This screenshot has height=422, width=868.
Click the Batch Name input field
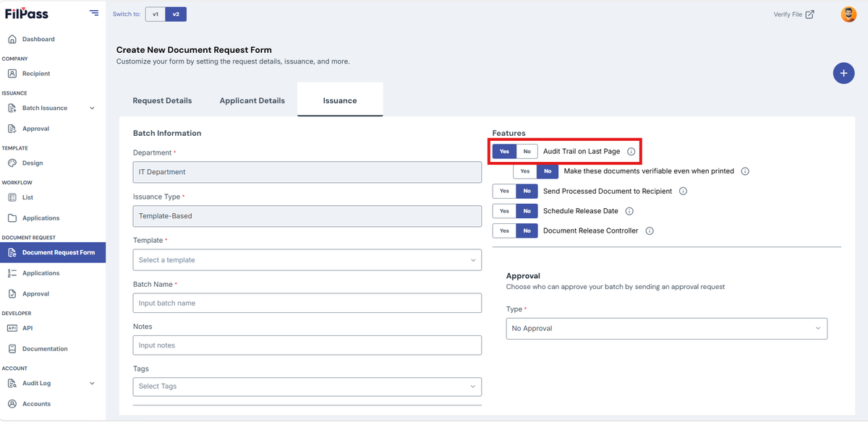(307, 303)
